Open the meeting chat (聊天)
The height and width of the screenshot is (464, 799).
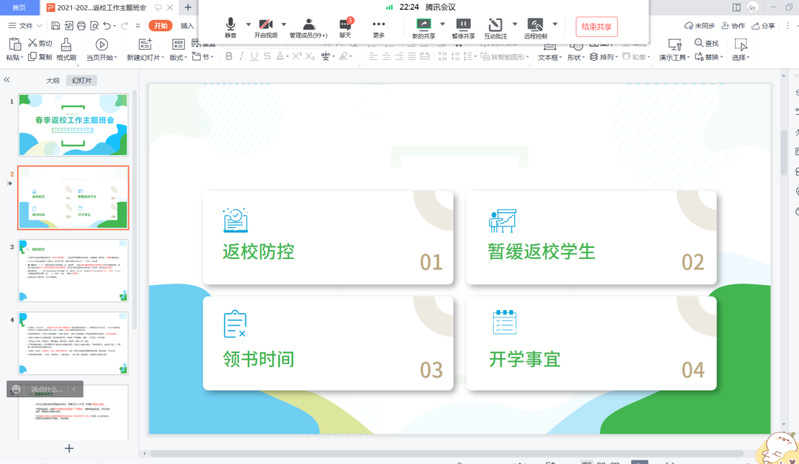coord(346,26)
